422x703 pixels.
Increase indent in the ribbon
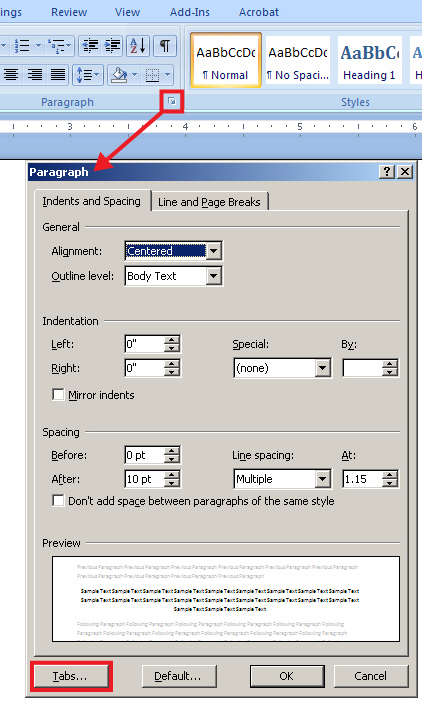[112, 46]
